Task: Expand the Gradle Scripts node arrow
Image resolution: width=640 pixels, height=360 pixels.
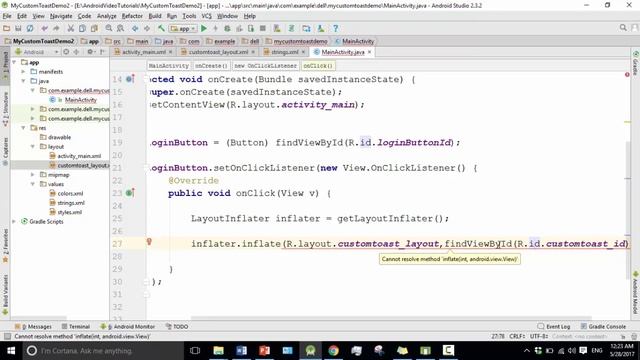Action: pyautogui.click(x=15, y=222)
